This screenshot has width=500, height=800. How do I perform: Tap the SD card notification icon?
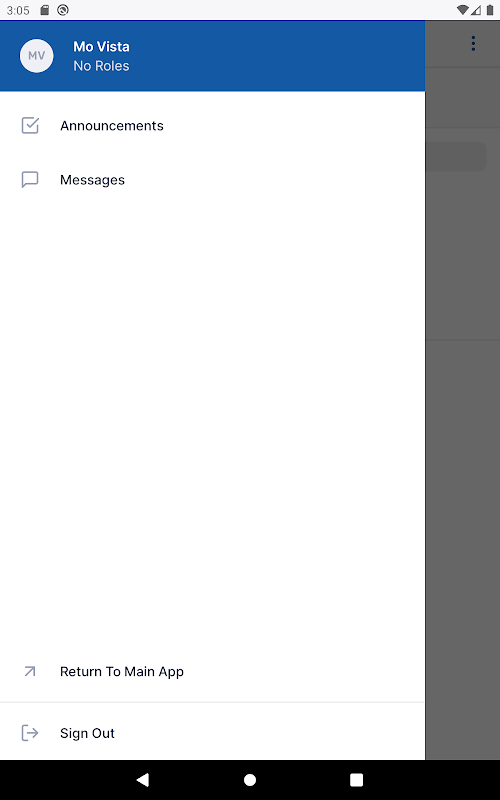pyautogui.click(x=44, y=10)
